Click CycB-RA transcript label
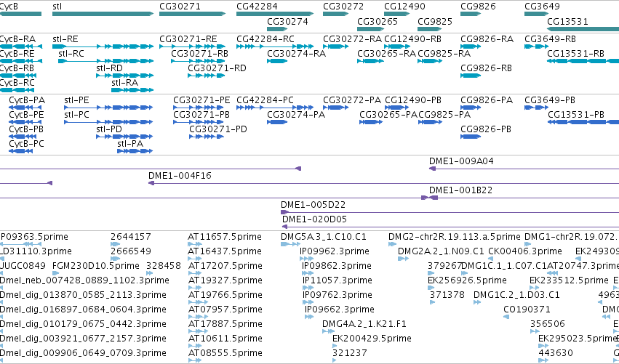This screenshot has height=364, width=619. pos(17,39)
